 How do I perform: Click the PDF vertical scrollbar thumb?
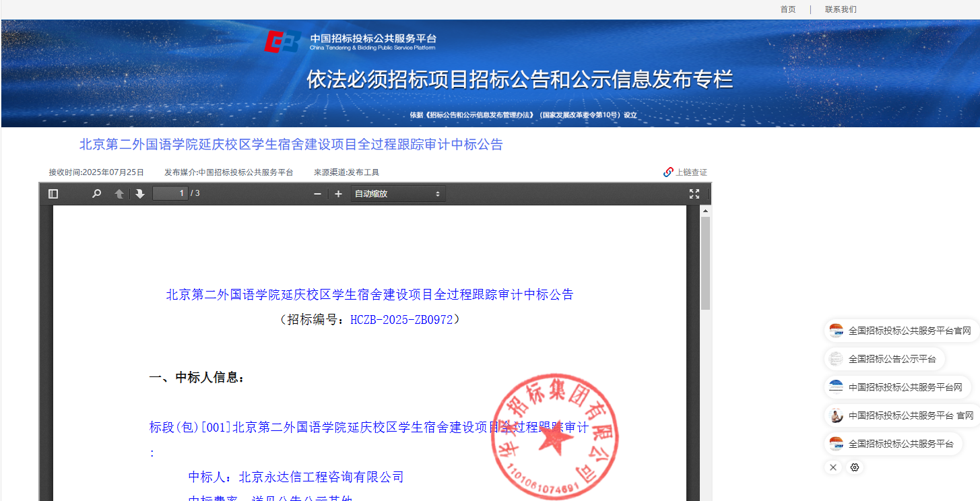705,263
